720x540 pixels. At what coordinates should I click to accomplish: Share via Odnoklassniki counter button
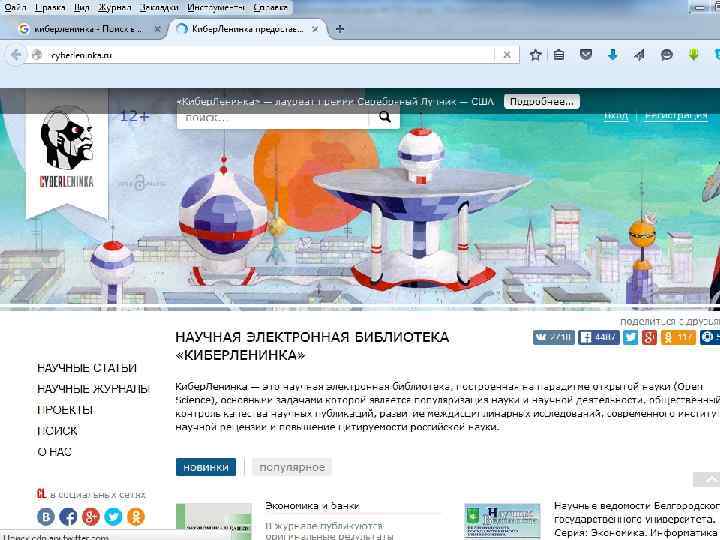click(x=679, y=338)
